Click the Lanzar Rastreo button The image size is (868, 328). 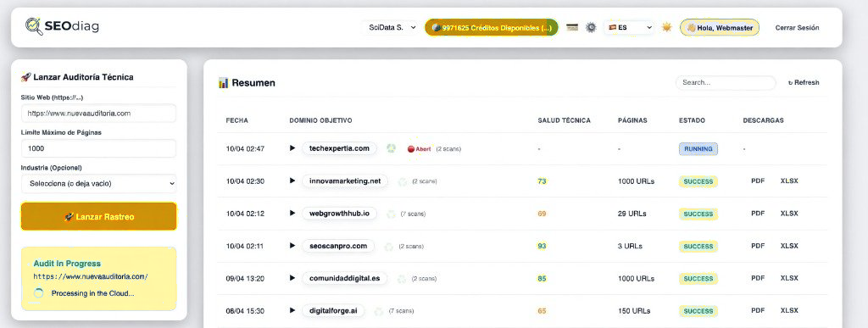(98, 216)
